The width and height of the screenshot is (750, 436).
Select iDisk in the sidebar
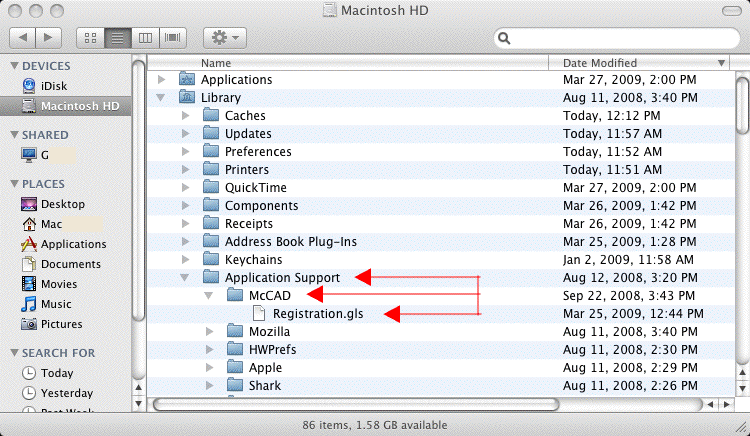pyautogui.click(x=54, y=85)
